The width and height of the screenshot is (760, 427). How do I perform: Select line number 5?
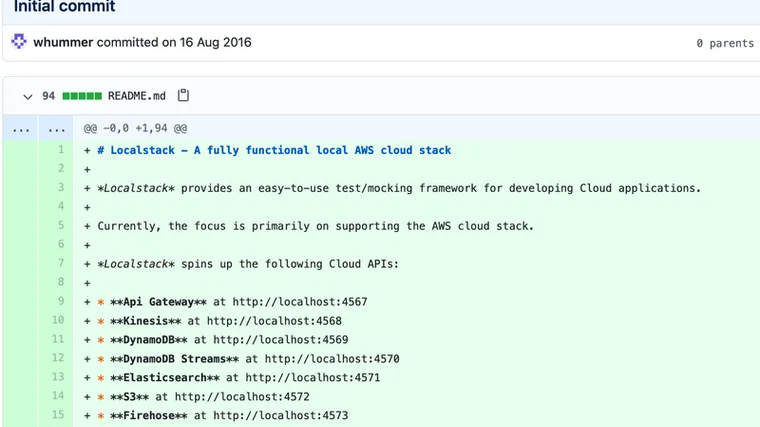[61, 225]
